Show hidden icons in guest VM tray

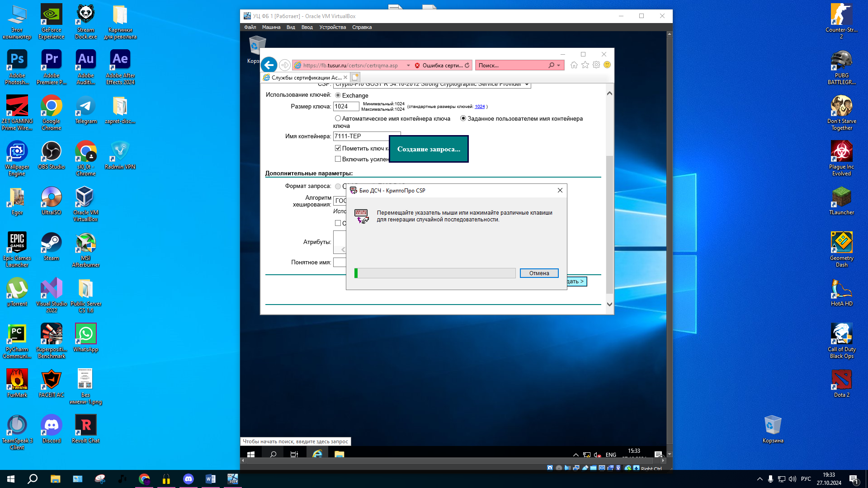tap(576, 455)
